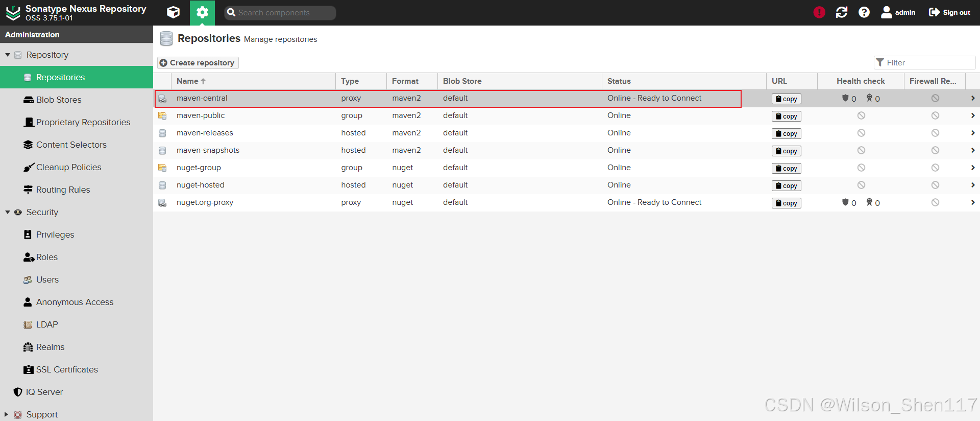Open Proprietary Repositories menu item
This screenshot has width=980, height=421.
[x=77, y=122]
